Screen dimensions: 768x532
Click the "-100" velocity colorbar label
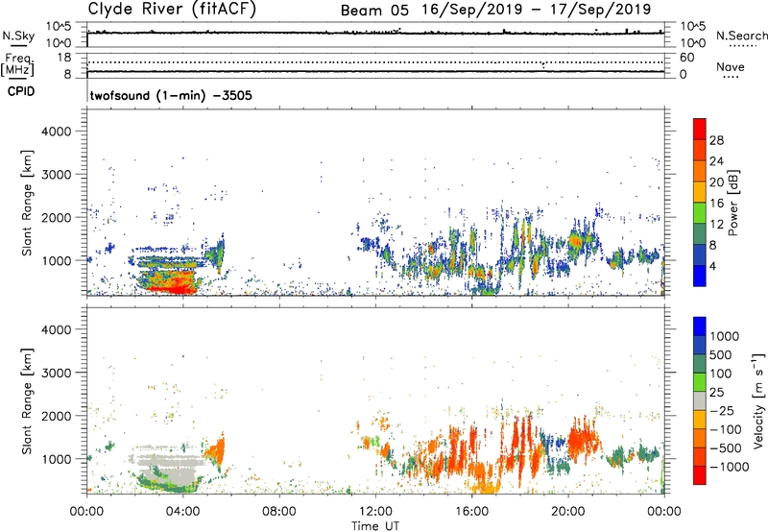(726, 429)
